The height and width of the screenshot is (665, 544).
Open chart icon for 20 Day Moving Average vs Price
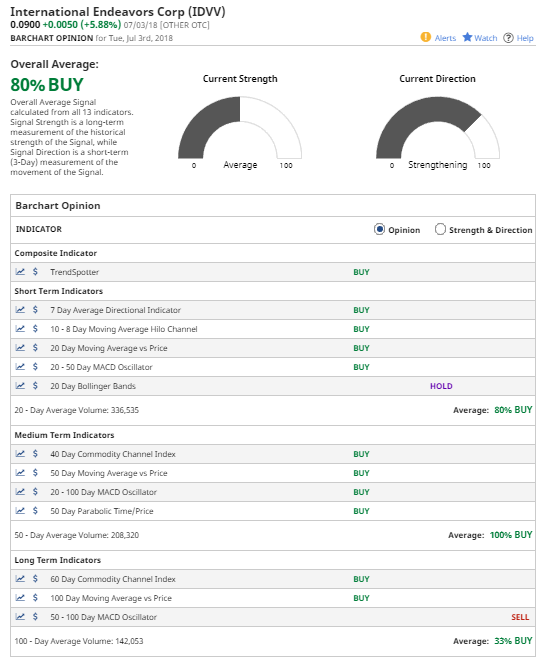(x=20, y=348)
